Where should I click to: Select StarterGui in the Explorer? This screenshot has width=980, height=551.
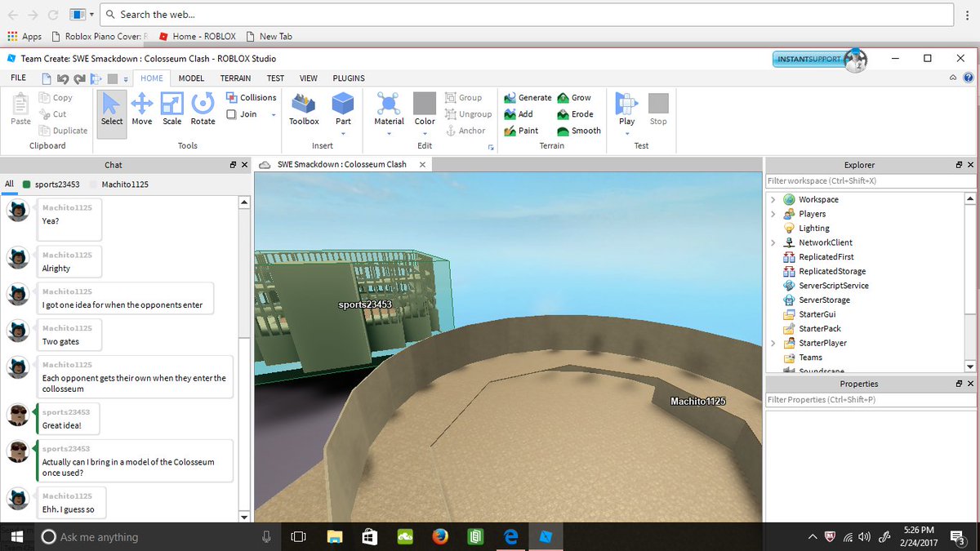pos(809,314)
